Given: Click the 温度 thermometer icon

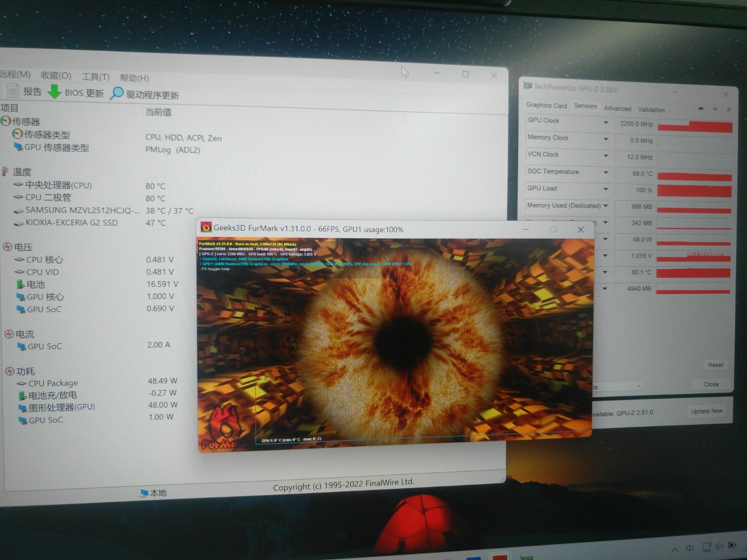Looking at the screenshot, I should click(x=6, y=171).
